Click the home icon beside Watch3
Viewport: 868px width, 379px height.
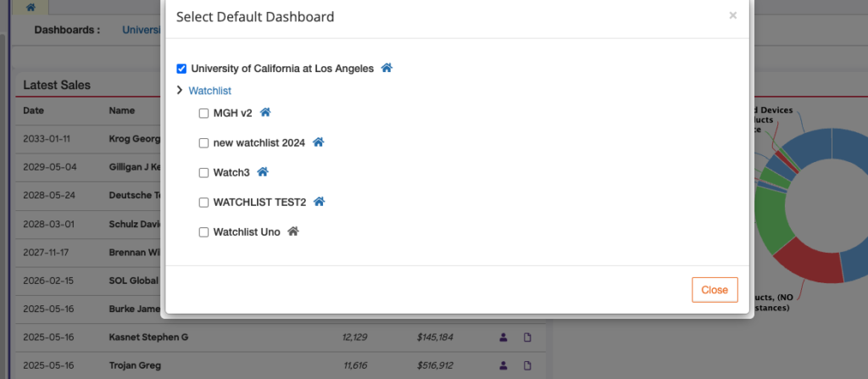tap(263, 172)
